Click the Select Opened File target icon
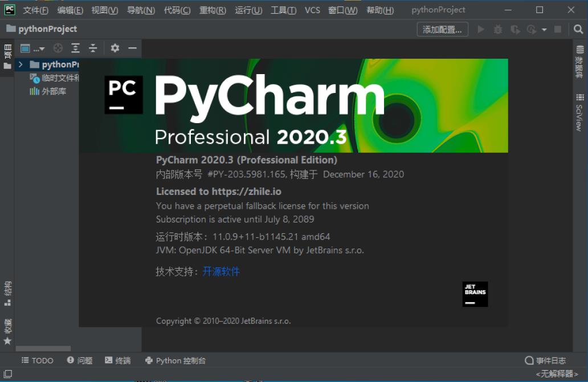The width and height of the screenshot is (588, 382). pos(58,48)
